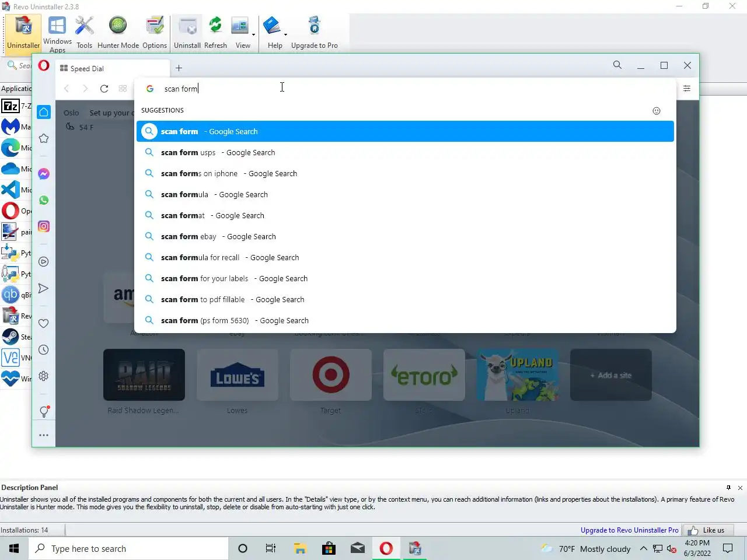The width and height of the screenshot is (747, 560).
Task: Select 'scan form ebay' suggestion
Action: coord(405,236)
